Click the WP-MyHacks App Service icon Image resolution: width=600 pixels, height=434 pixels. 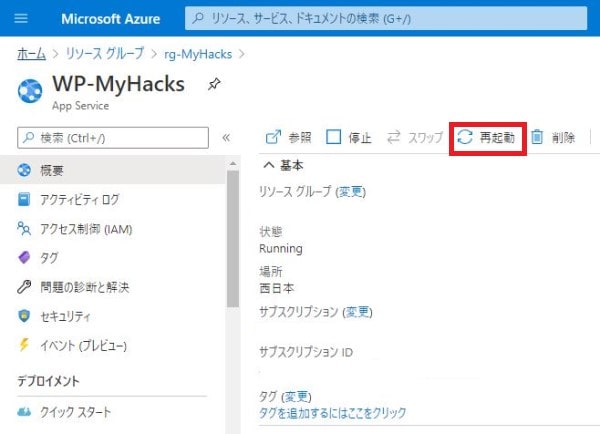tap(30, 91)
